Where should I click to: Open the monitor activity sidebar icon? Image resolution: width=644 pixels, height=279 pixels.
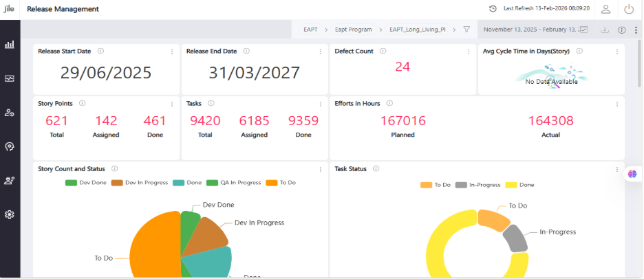tap(10, 78)
